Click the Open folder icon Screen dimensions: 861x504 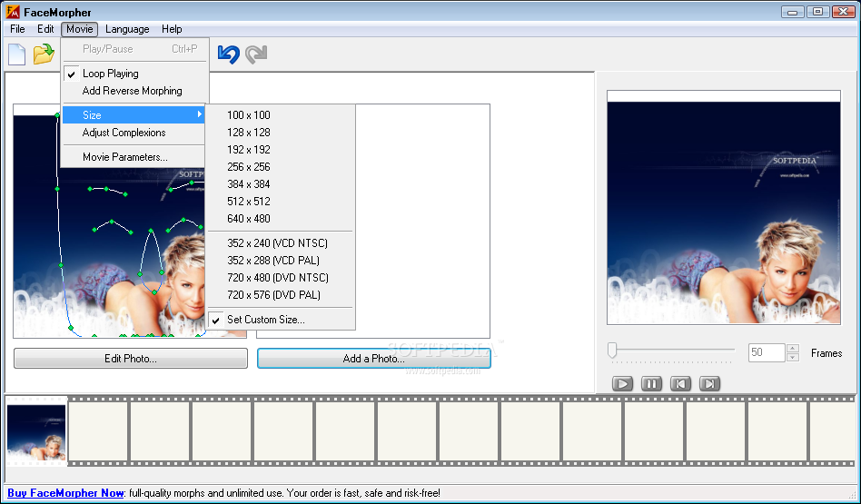[x=44, y=54]
